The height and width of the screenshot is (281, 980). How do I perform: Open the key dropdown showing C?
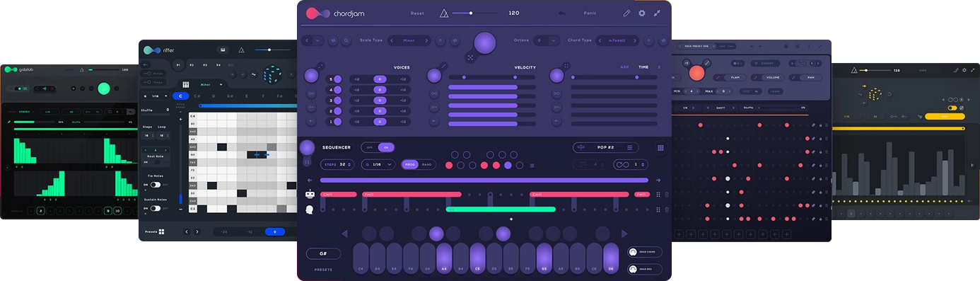[x=313, y=40]
